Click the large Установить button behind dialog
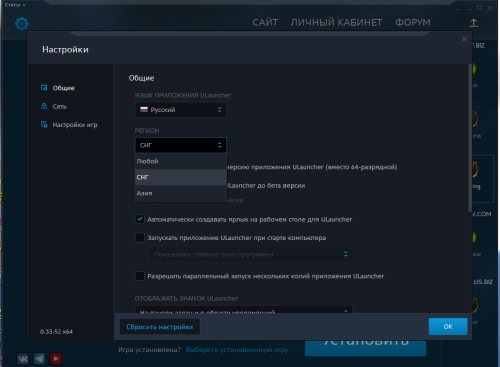The image size is (500, 367). pos(365,348)
